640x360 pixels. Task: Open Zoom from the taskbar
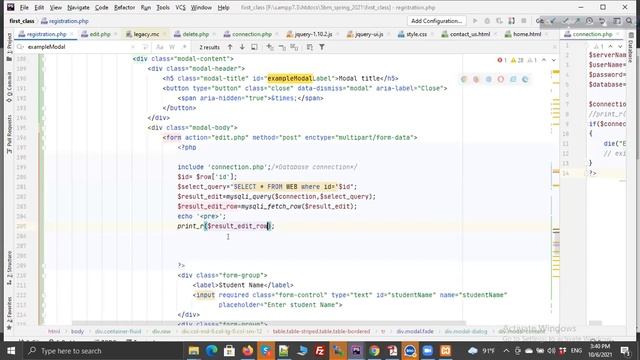coord(428,351)
